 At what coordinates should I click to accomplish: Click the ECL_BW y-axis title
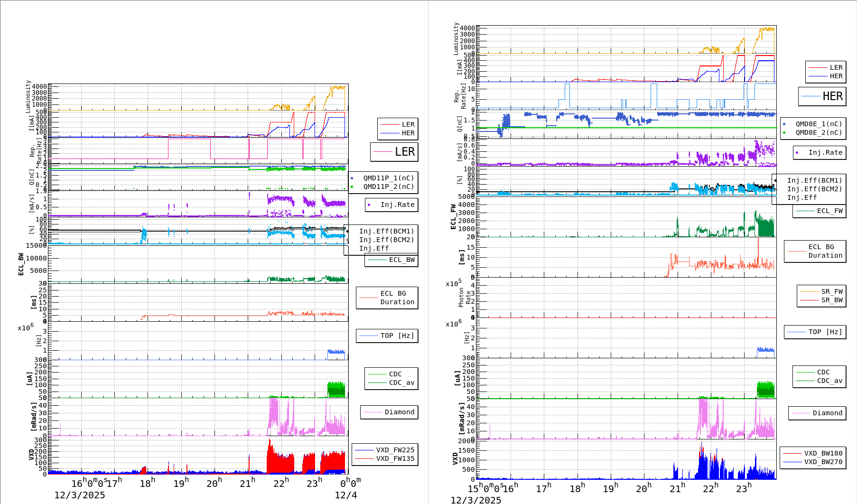click(x=21, y=264)
